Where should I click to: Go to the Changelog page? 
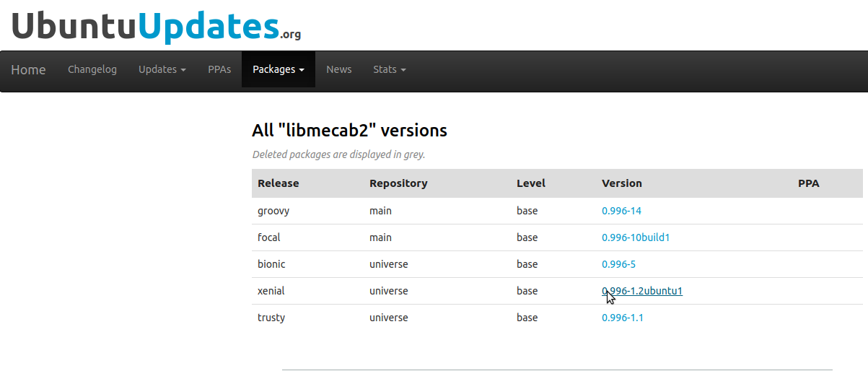(92, 69)
